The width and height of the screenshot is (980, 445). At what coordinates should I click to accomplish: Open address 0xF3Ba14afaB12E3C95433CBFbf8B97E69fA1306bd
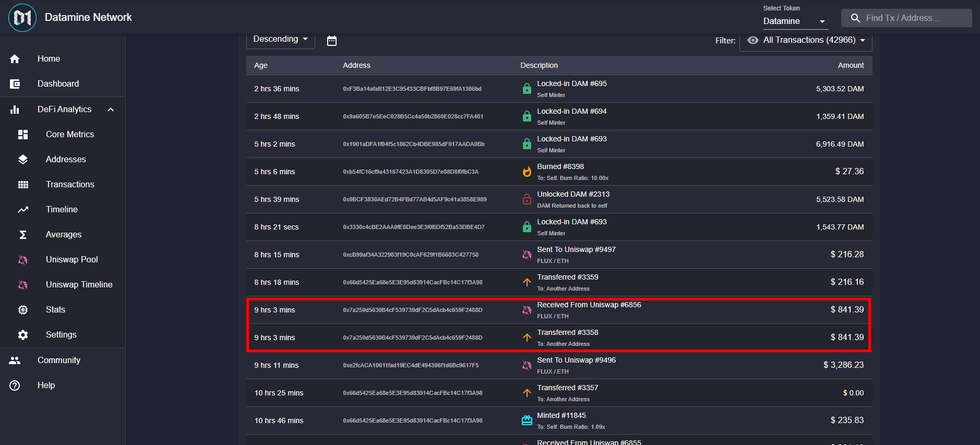click(x=412, y=89)
